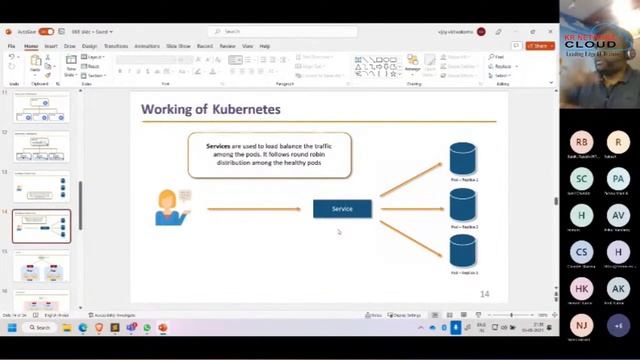Click the Save icon beside AutoSave
This screenshot has width=640, height=360.
pyautogui.click(x=62, y=31)
